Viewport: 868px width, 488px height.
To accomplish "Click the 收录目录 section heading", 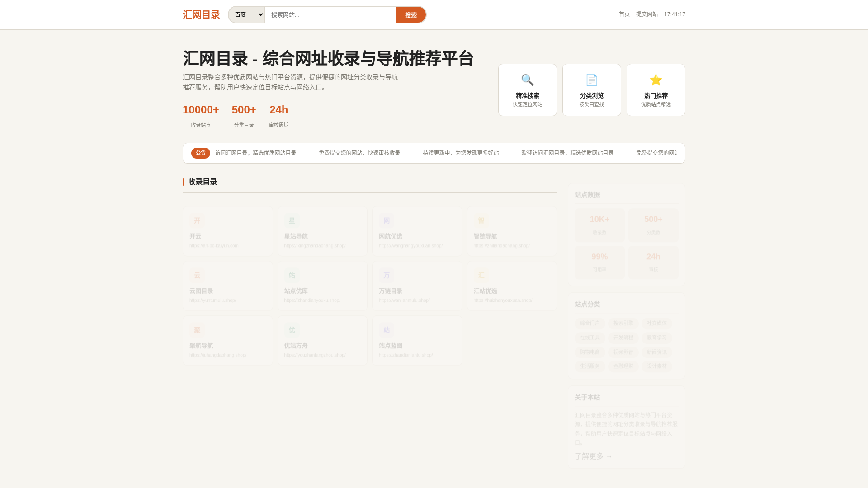I will coord(203,182).
